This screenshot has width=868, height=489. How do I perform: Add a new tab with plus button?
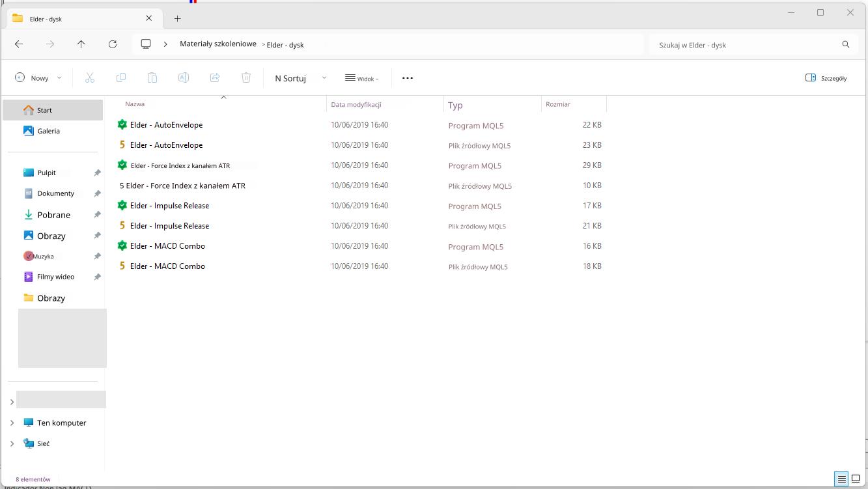[177, 18]
